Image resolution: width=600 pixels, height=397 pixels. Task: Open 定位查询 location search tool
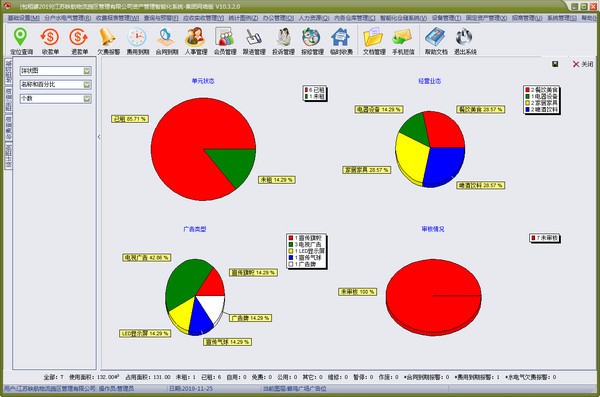(x=21, y=41)
